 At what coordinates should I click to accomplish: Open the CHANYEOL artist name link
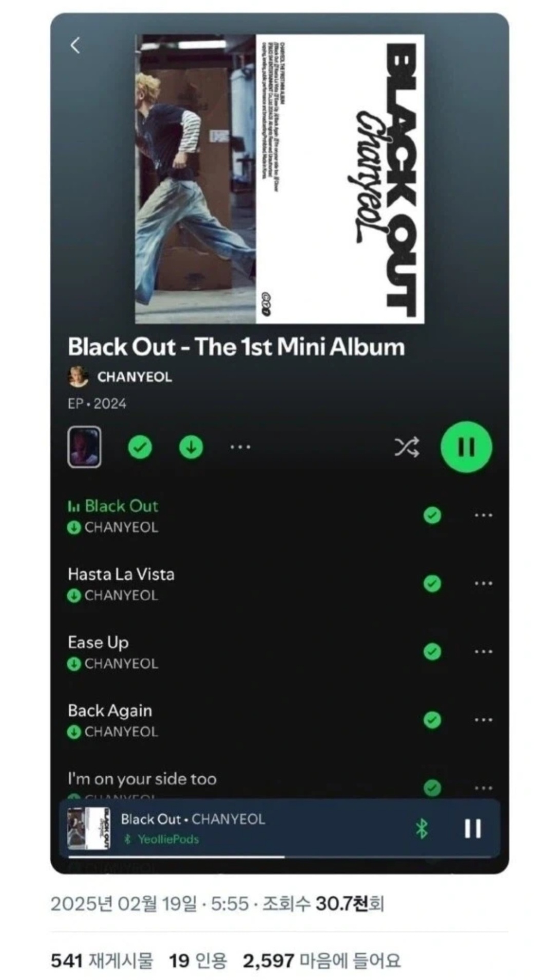click(x=135, y=377)
